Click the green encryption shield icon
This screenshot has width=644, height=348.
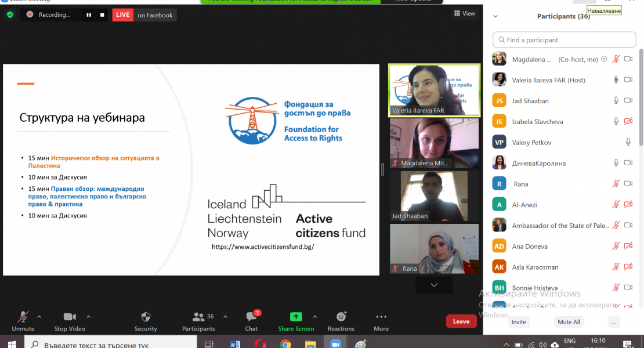[x=10, y=14]
